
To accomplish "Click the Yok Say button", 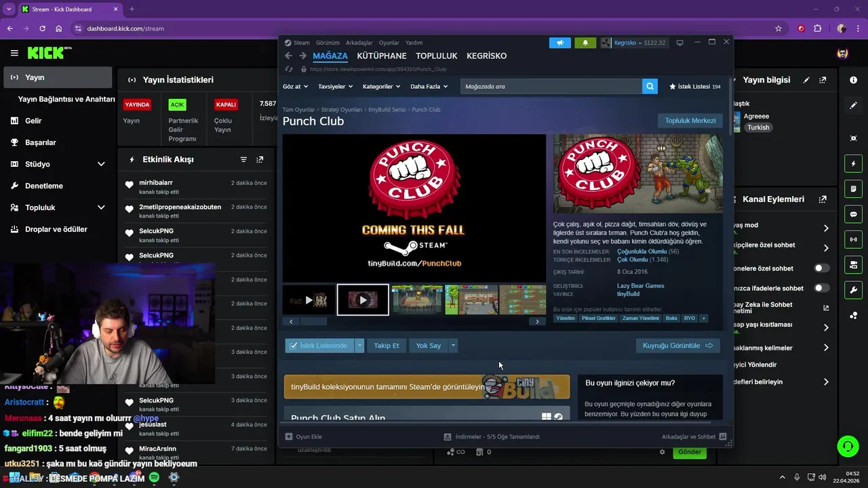I will click(429, 346).
